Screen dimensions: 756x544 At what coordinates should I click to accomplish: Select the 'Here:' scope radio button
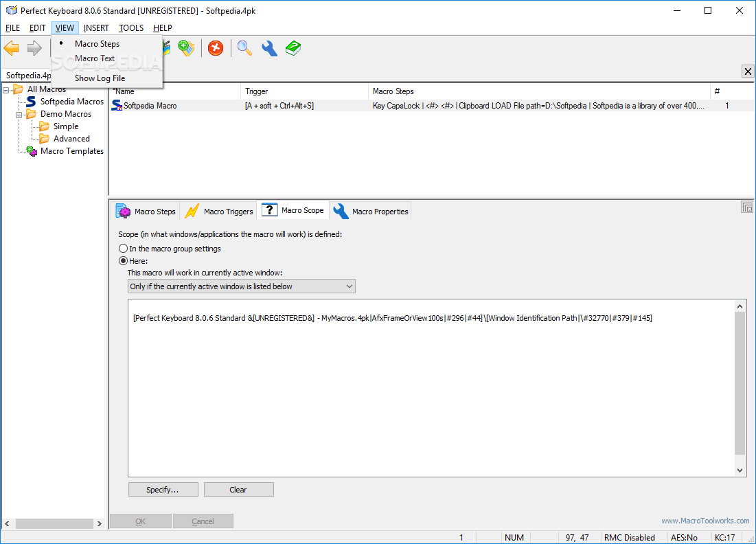point(124,261)
